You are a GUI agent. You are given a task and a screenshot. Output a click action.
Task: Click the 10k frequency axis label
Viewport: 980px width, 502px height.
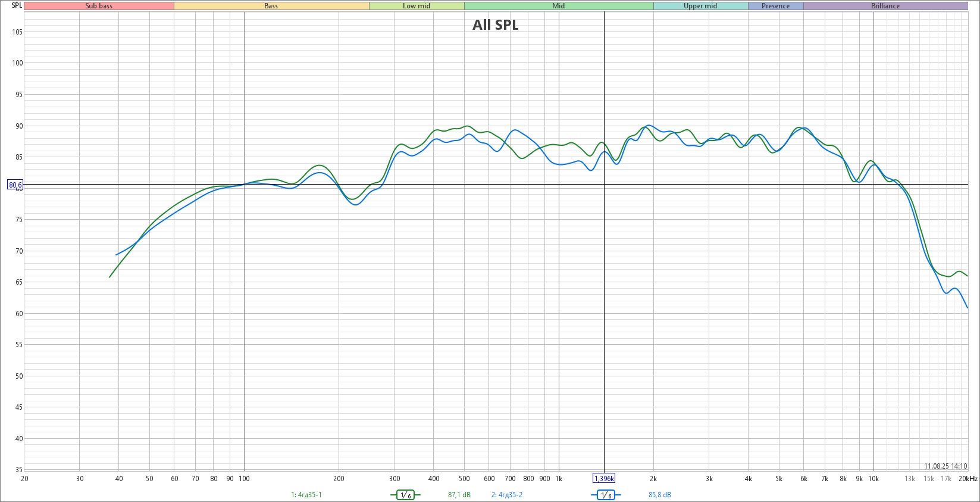coord(873,479)
